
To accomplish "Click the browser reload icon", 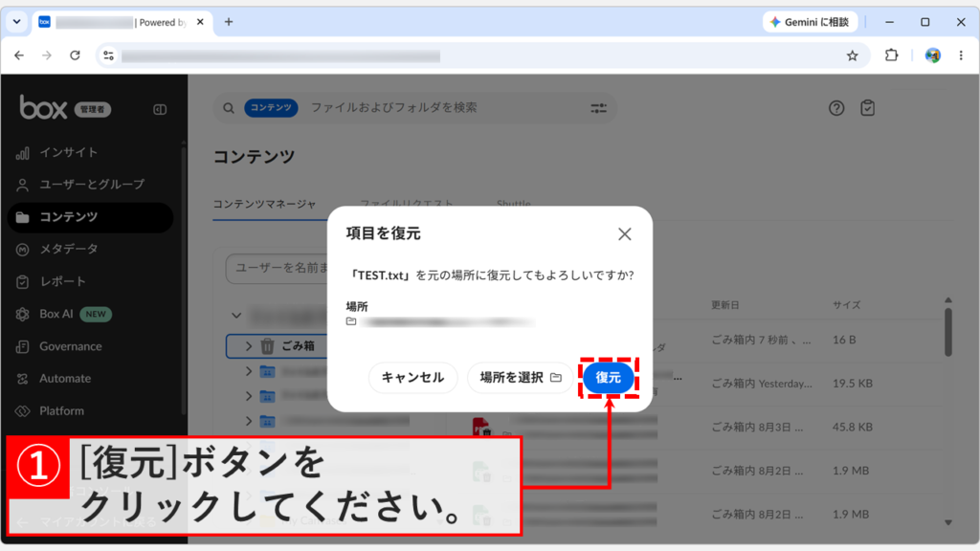I will coord(75,55).
